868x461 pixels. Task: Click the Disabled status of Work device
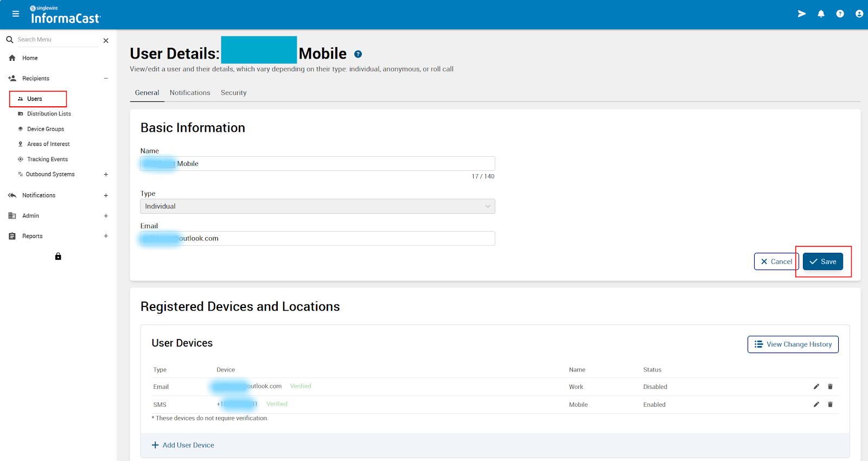(655, 387)
